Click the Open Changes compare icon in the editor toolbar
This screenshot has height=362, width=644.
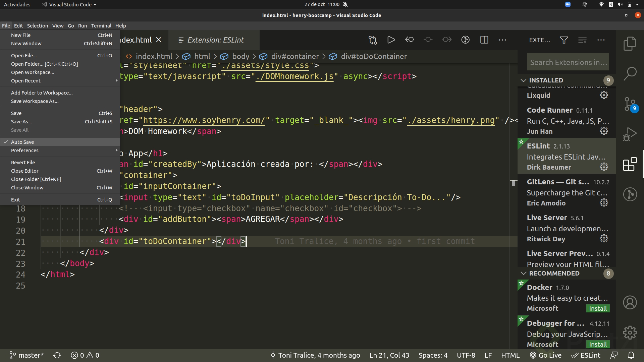coord(373,40)
